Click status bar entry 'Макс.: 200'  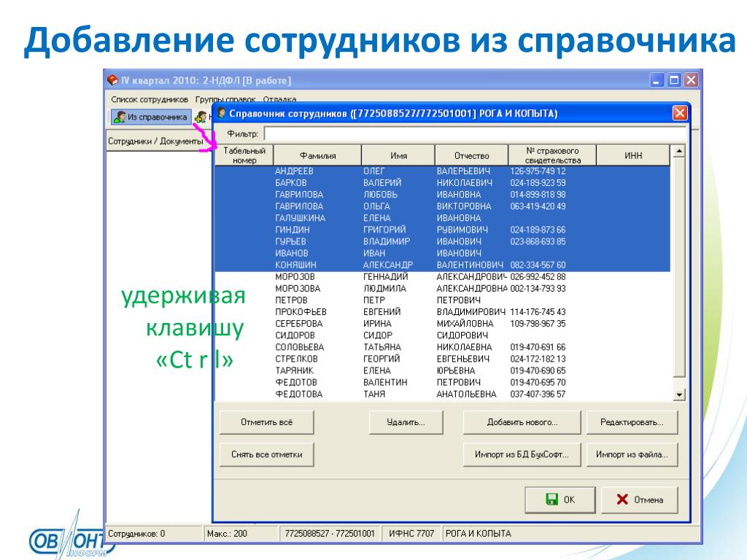coord(241,534)
